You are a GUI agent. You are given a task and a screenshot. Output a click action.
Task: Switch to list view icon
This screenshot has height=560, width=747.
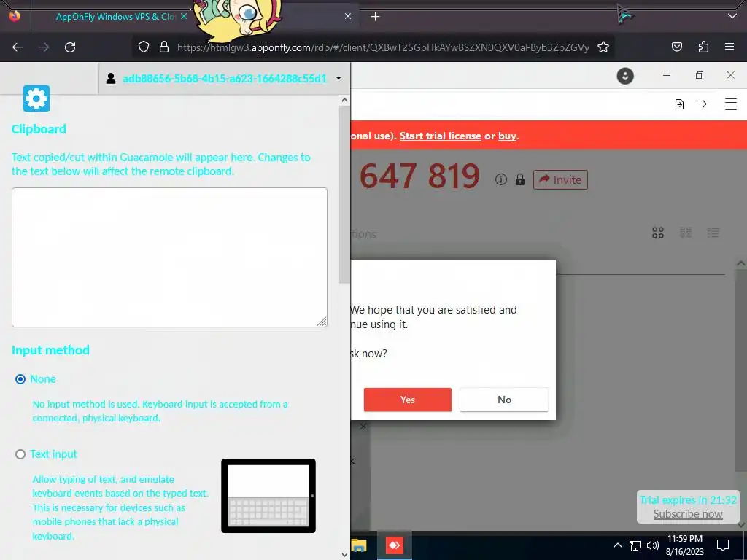pos(713,233)
